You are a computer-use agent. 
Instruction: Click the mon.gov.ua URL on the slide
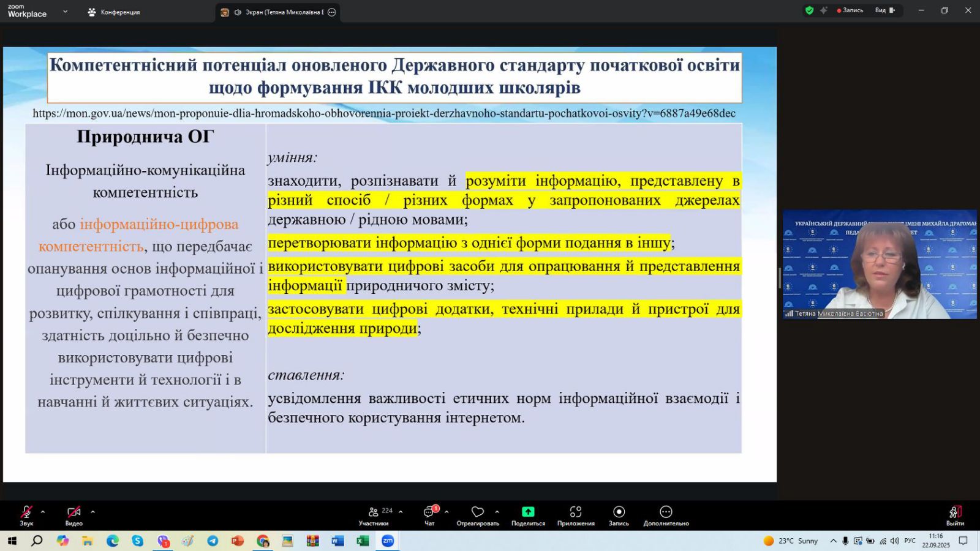pyautogui.click(x=384, y=113)
